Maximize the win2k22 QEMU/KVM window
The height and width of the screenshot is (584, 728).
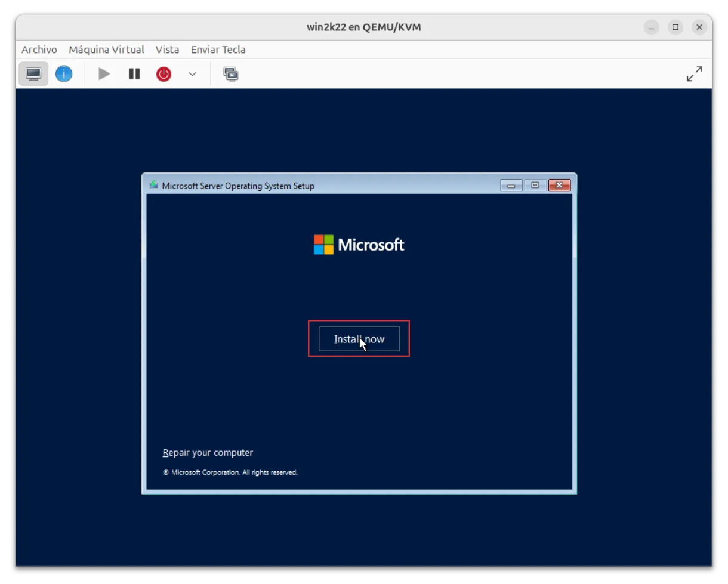[675, 27]
